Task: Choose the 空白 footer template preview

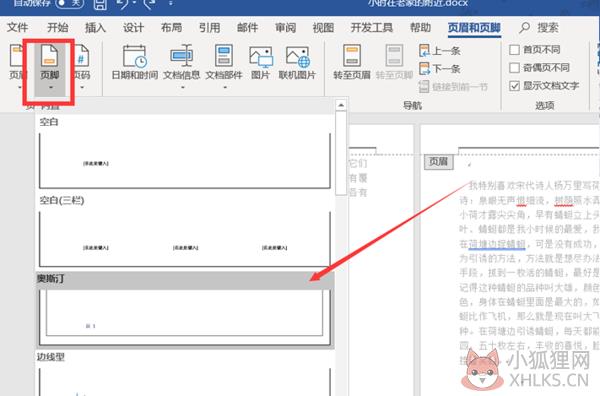Action: point(185,161)
